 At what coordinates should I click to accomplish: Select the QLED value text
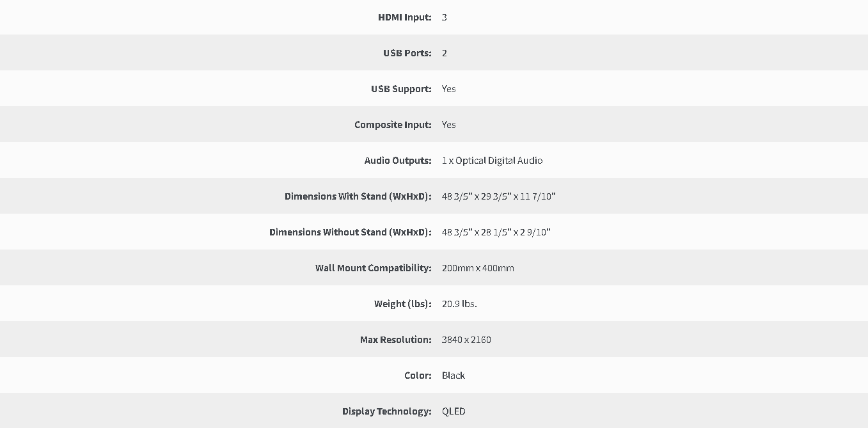454,411
